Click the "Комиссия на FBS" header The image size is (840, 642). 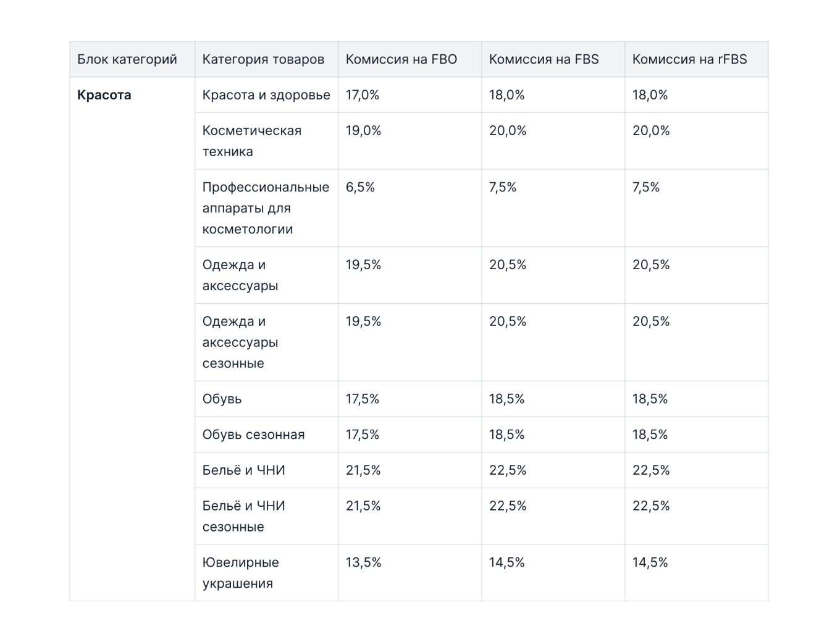[544, 59]
